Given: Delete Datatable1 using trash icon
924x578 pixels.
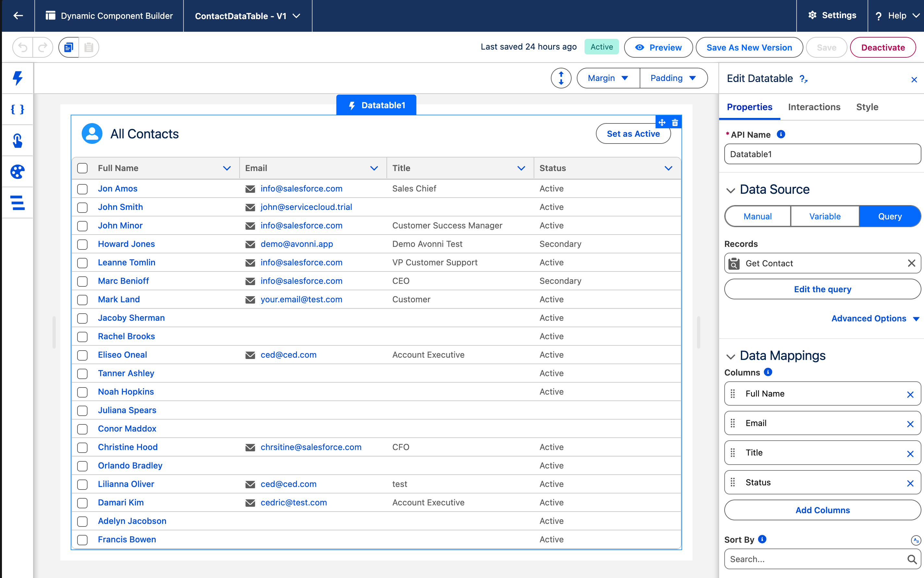Looking at the screenshot, I should point(675,122).
